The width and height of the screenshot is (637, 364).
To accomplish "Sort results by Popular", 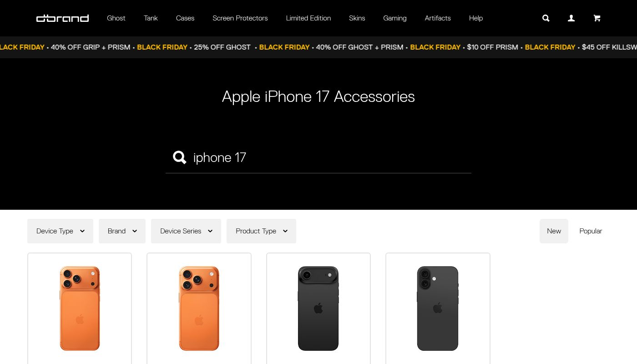I will 591,231.
